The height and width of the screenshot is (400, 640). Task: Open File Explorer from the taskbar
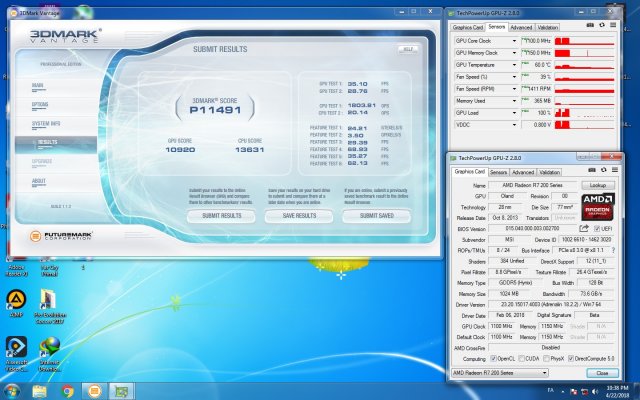click(39, 391)
